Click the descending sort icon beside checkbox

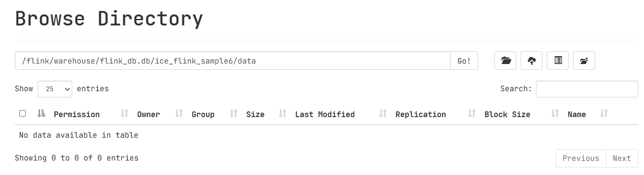click(x=41, y=114)
